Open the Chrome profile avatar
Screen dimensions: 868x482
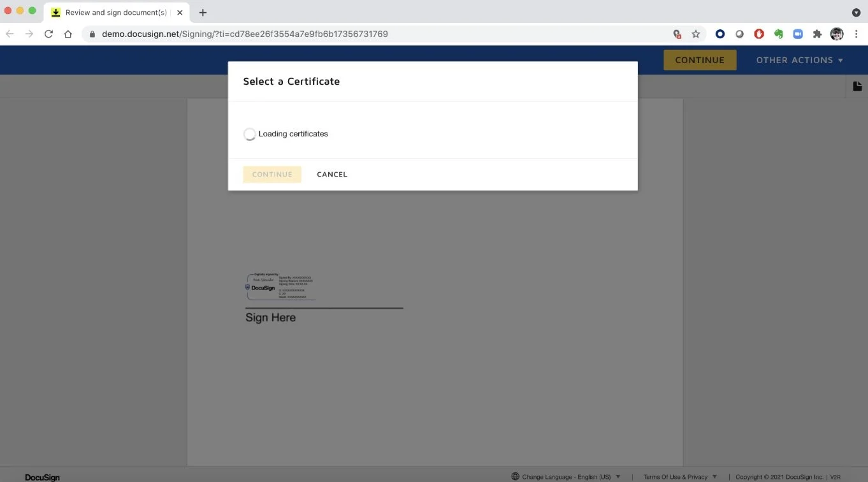coord(837,34)
